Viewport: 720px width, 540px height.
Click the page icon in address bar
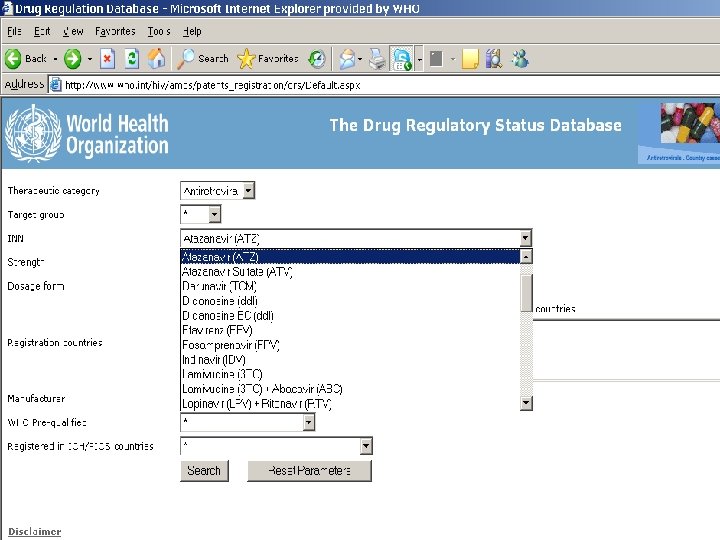pos(56,85)
